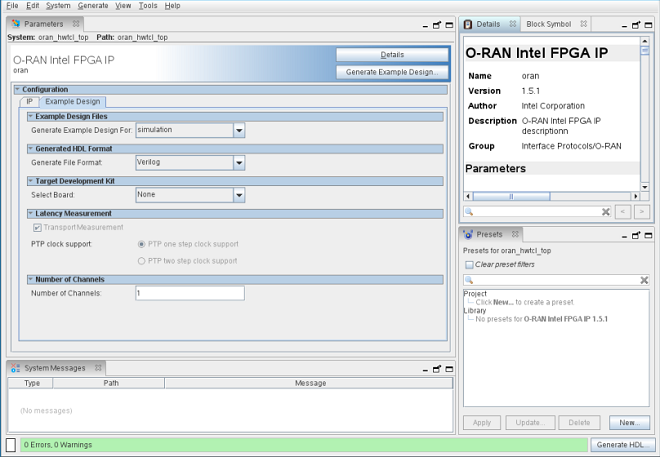Image resolution: width=660 pixels, height=457 pixels.
Task: Collapse Example Design Files section
Action: point(31,116)
